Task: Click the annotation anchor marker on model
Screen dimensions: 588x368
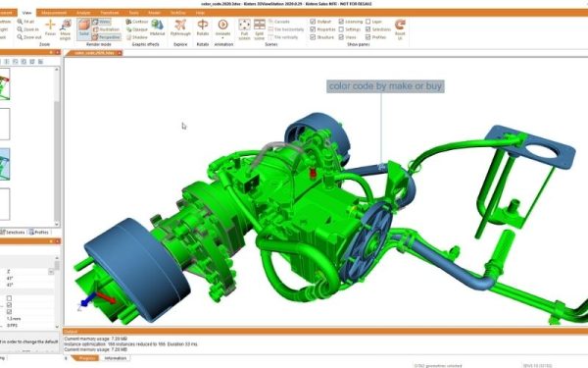Action: point(381,168)
